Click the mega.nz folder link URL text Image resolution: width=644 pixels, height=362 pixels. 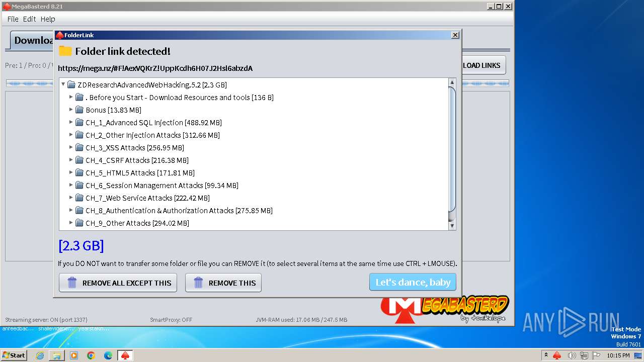155,68
